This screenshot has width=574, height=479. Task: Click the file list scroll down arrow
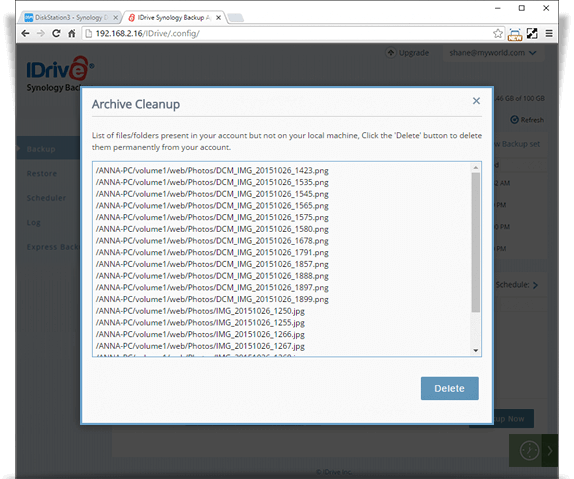click(476, 350)
